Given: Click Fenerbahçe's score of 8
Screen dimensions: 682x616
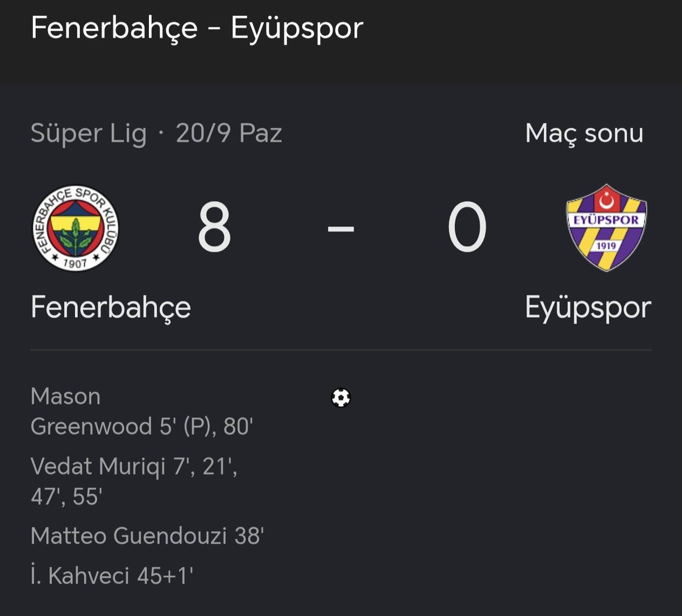Looking at the screenshot, I should point(215,228).
